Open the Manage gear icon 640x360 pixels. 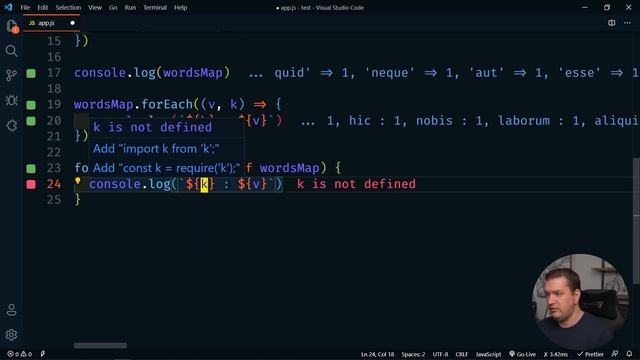click(11, 335)
